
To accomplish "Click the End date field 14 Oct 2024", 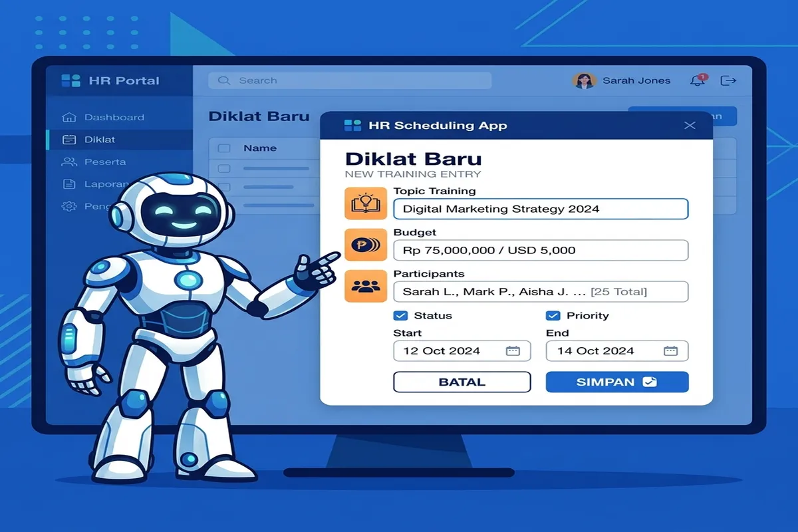I will point(617,351).
